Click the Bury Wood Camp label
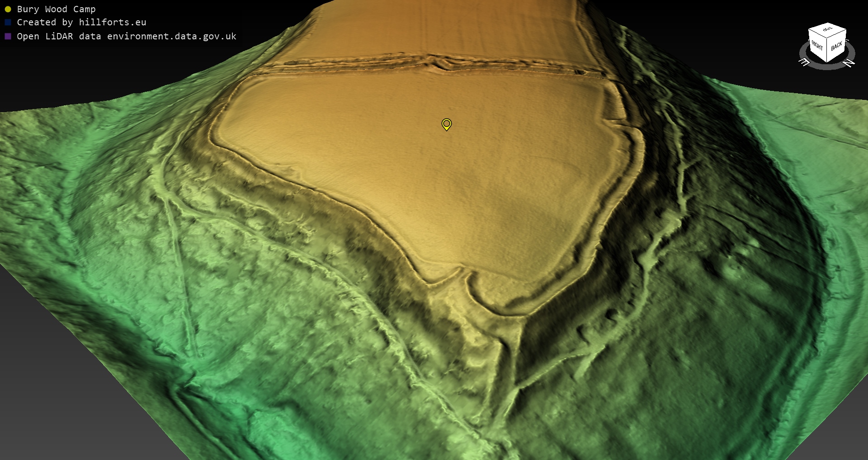868x460 pixels. pos(56,9)
